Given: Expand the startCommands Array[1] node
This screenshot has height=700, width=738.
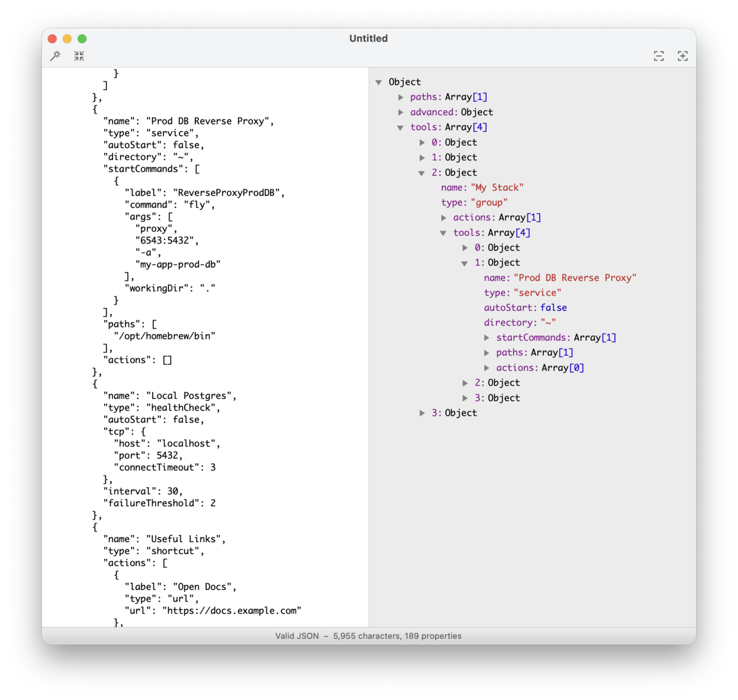Looking at the screenshot, I should point(487,338).
